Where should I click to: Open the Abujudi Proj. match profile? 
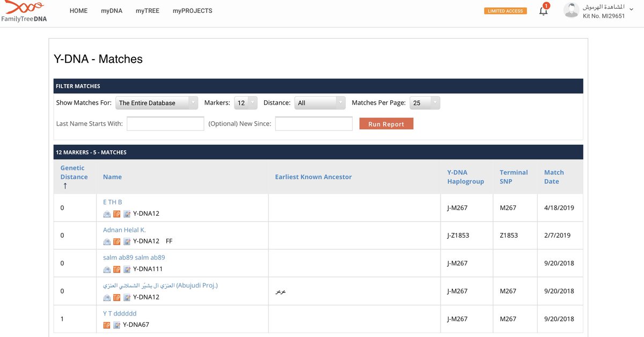pyautogui.click(x=160, y=286)
